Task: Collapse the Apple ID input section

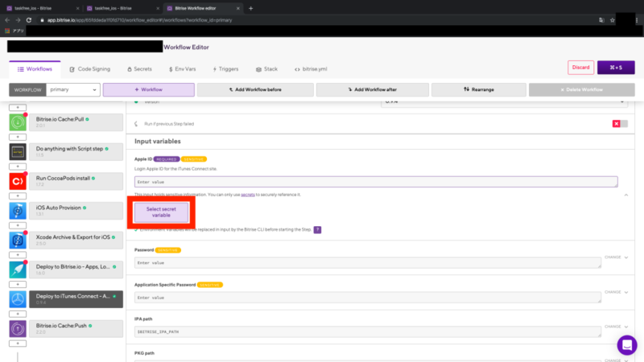Action: 626,195
